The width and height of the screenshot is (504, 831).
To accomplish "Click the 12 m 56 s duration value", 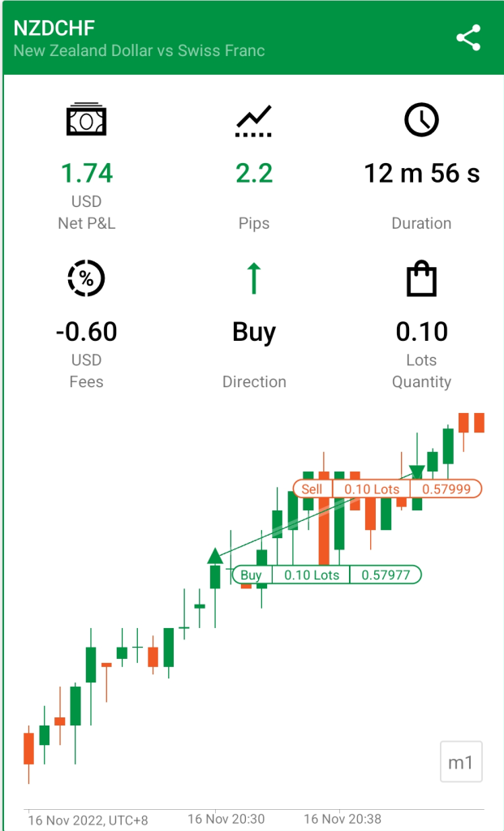I will click(421, 174).
